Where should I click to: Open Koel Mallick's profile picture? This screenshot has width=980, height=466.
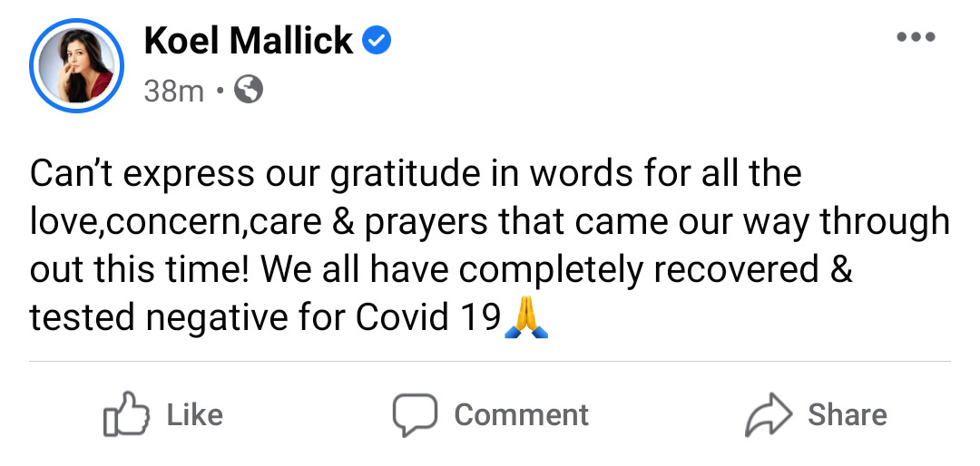point(76,65)
